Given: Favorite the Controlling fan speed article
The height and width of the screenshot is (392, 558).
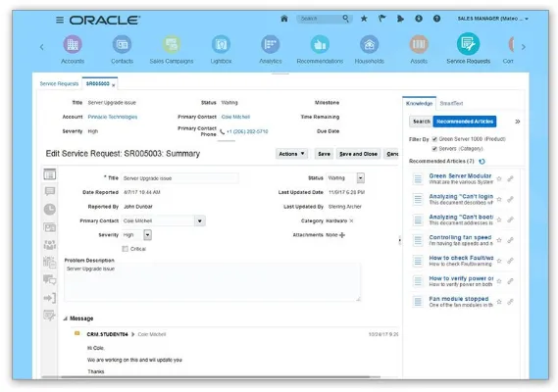Looking at the screenshot, I should pyautogui.click(x=499, y=240).
